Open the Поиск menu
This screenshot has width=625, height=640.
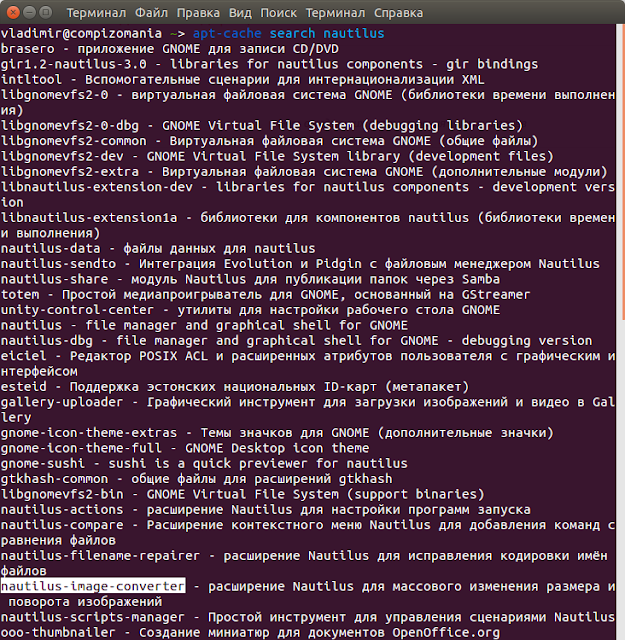point(279,13)
